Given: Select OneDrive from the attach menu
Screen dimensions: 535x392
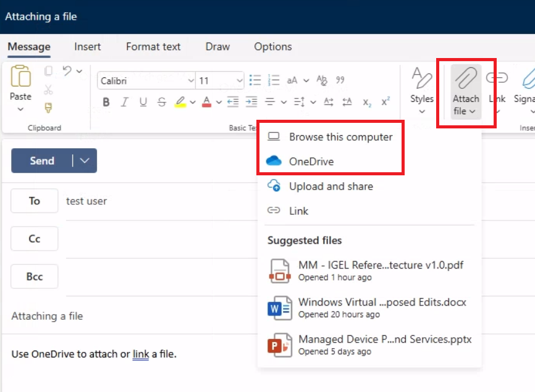Looking at the screenshot, I should [311, 162].
